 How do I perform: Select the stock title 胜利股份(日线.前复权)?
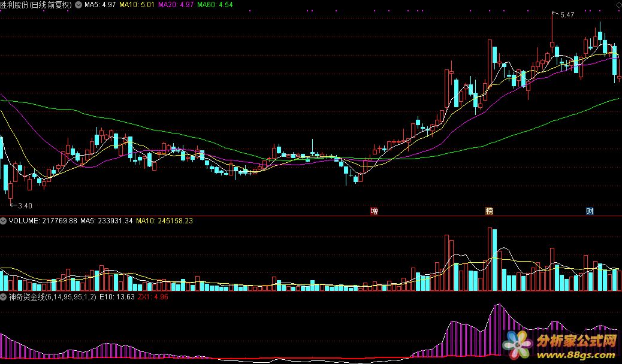[37, 5]
